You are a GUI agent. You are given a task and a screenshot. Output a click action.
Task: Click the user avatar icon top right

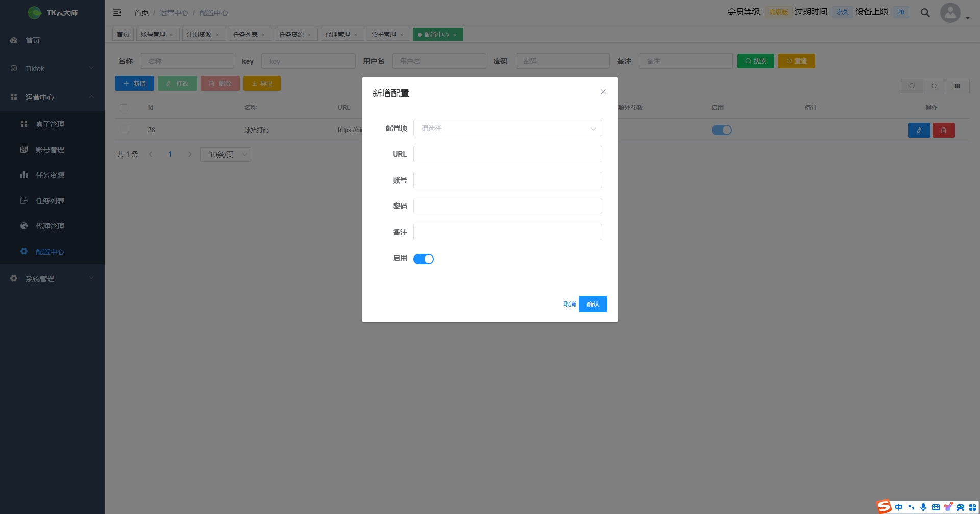(950, 12)
